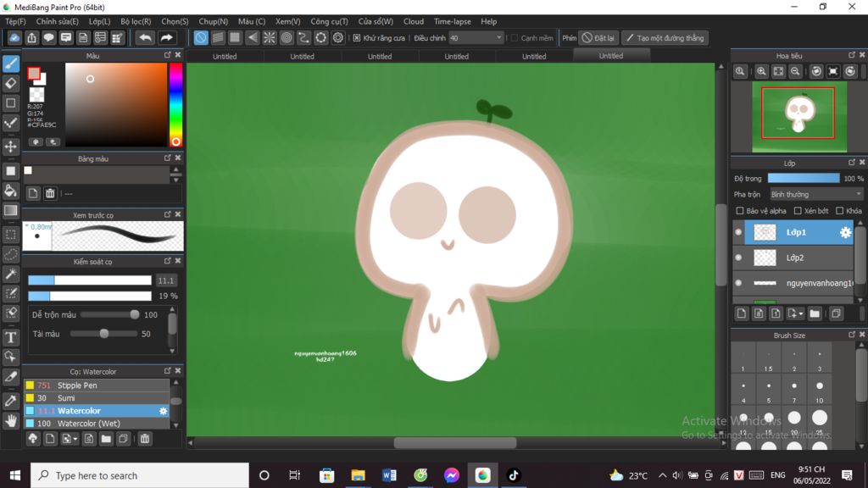Toggle Khử răng cưa checkbox
Screen dimensions: 868x488
[357, 37]
